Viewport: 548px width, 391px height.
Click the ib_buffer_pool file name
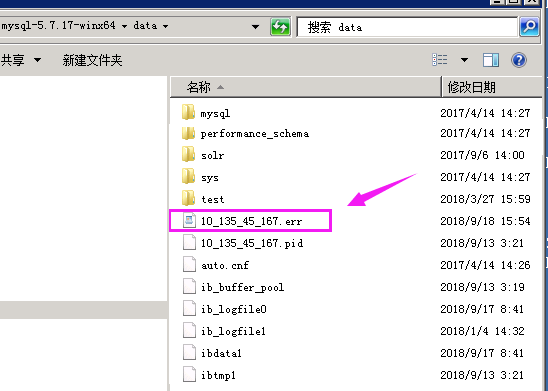tap(242, 287)
